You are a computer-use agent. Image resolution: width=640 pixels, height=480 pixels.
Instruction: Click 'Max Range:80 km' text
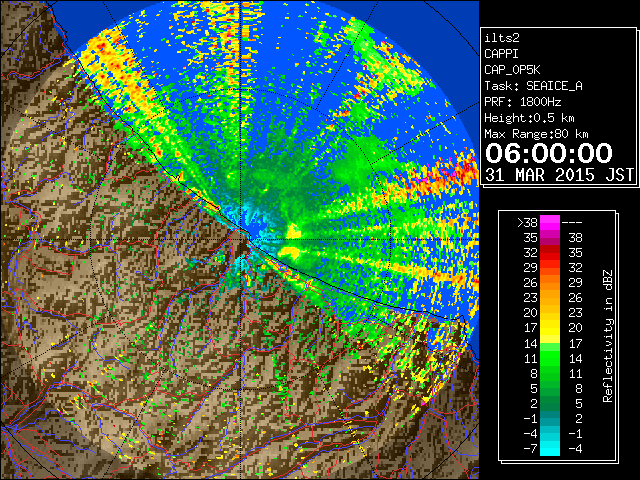pyautogui.click(x=536, y=134)
